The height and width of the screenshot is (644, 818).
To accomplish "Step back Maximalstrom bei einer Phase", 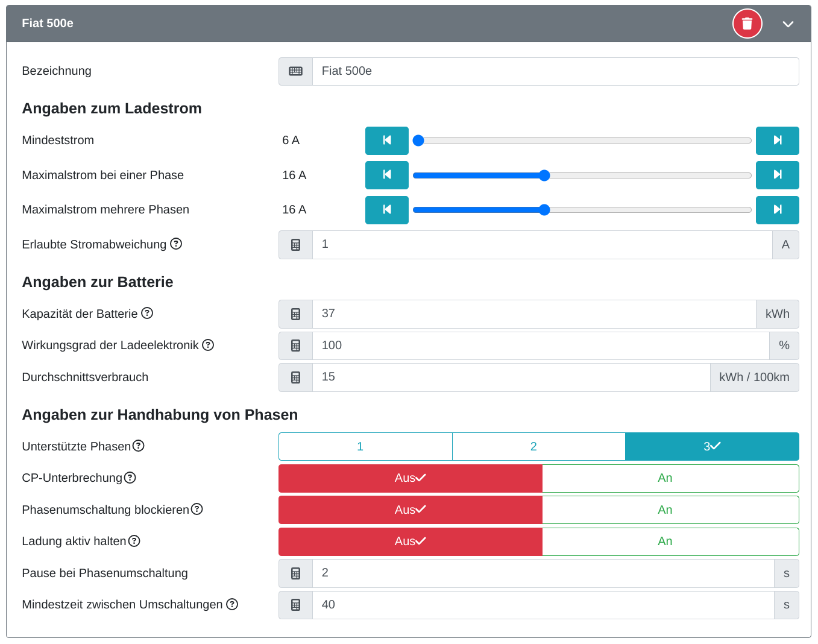I will (x=387, y=175).
